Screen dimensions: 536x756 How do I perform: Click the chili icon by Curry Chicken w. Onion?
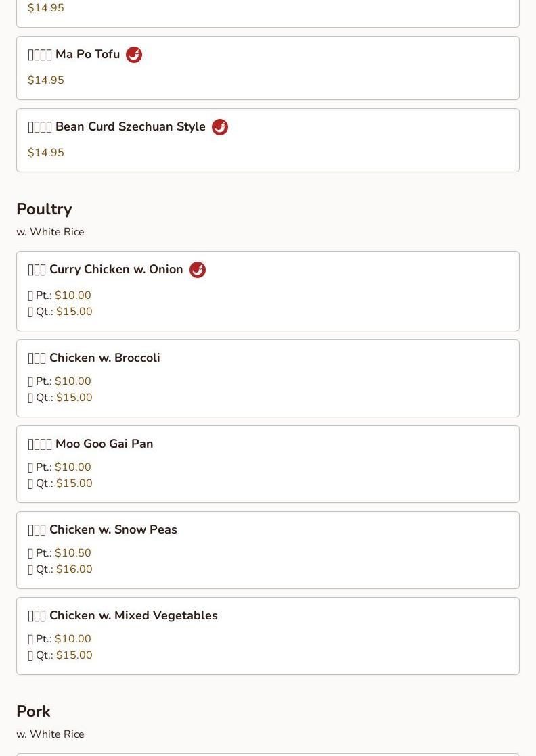pos(198,270)
